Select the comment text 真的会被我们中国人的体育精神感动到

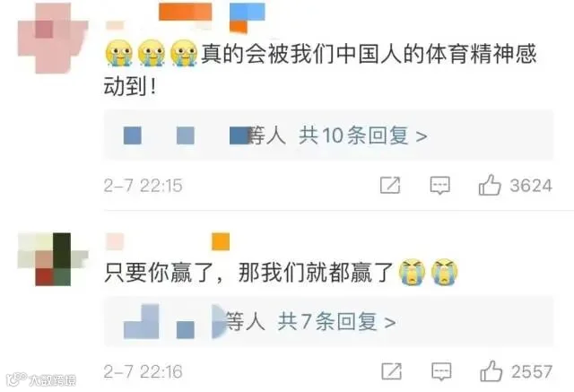click(x=320, y=70)
